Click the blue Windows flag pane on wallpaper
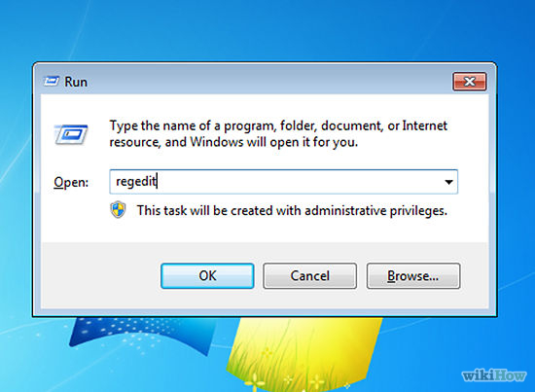 pos(143,335)
